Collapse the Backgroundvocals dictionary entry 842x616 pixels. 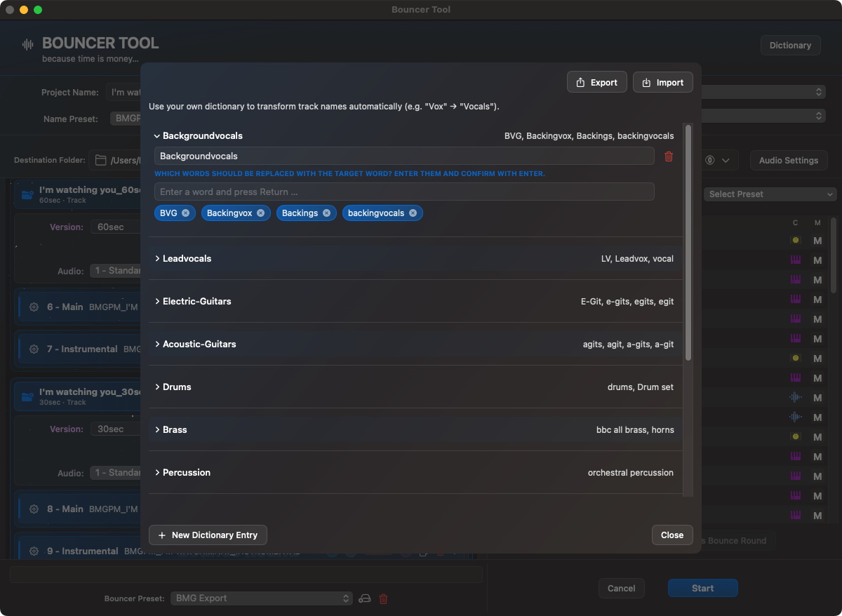pos(157,136)
